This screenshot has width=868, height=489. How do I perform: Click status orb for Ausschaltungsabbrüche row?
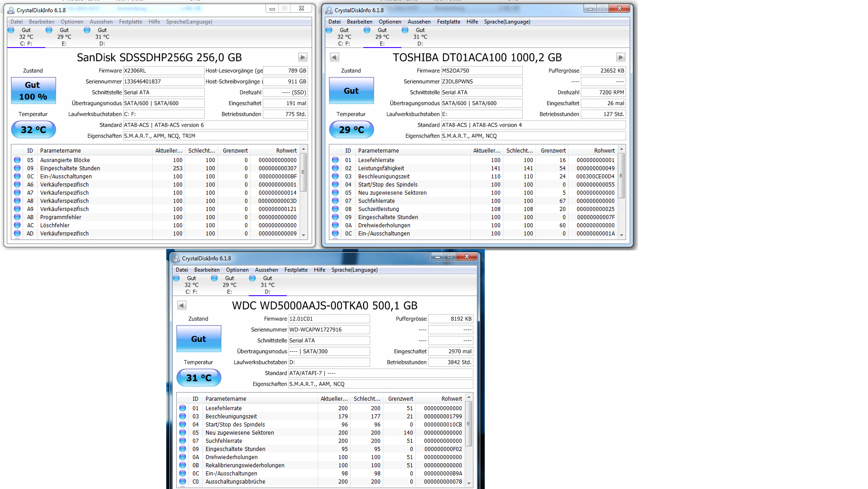pos(183,481)
